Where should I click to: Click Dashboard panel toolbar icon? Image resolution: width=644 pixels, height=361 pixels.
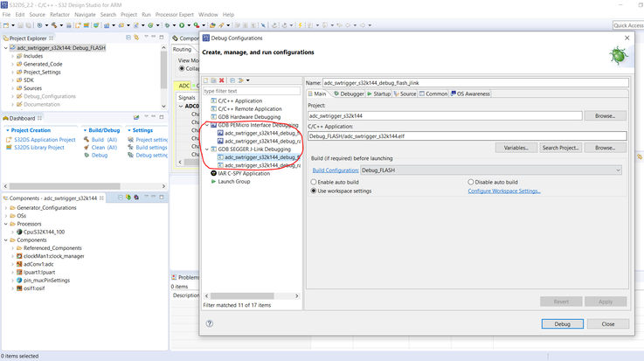point(136,117)
